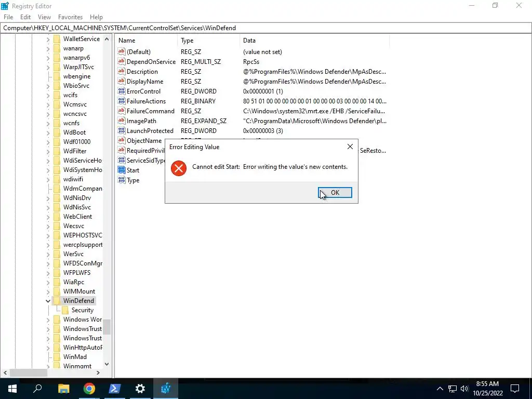The image size is (532, 399).
Task: Select the ErrorControl DWORD icon
Action: pos(122,91)
